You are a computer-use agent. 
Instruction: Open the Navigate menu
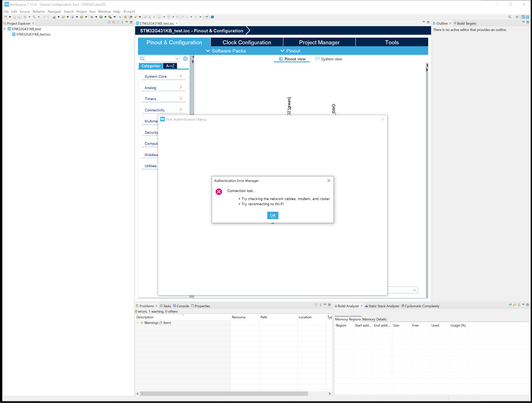(54, 12)
